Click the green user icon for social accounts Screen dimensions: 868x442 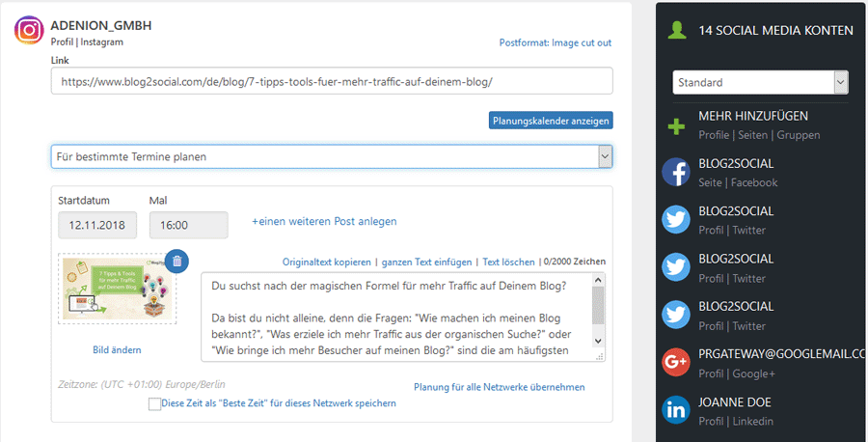[676, 30]
